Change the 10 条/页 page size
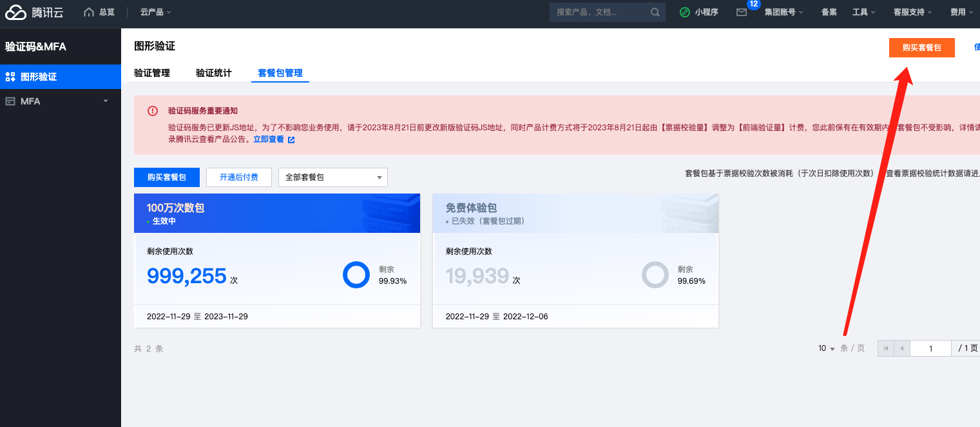This screenshot has height=427, width=980. tap(827, 348)
